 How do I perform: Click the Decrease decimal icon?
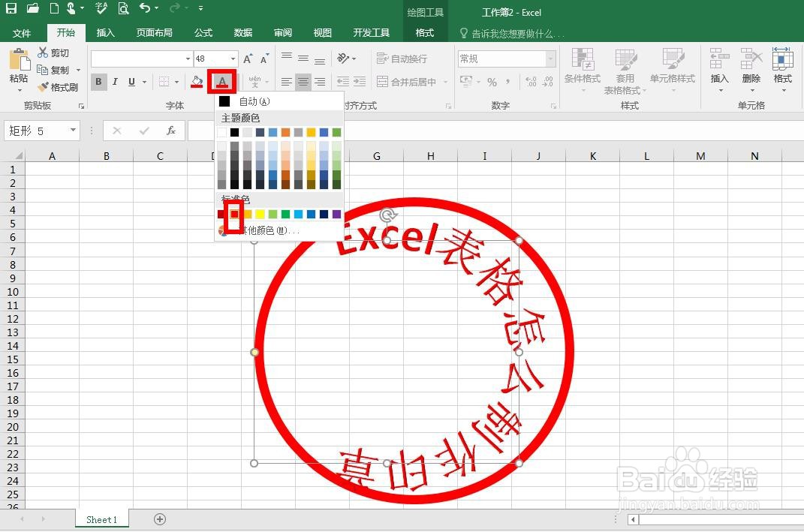547,82
